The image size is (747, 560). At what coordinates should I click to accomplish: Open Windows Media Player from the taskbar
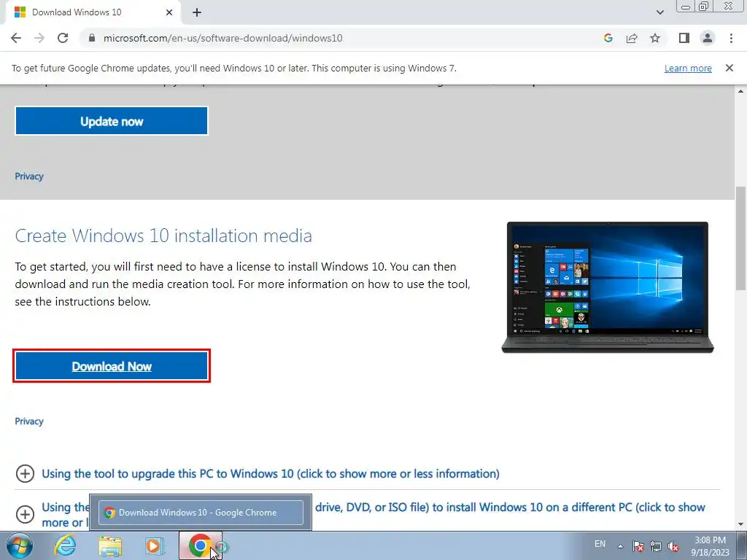[x=155, y=545]
